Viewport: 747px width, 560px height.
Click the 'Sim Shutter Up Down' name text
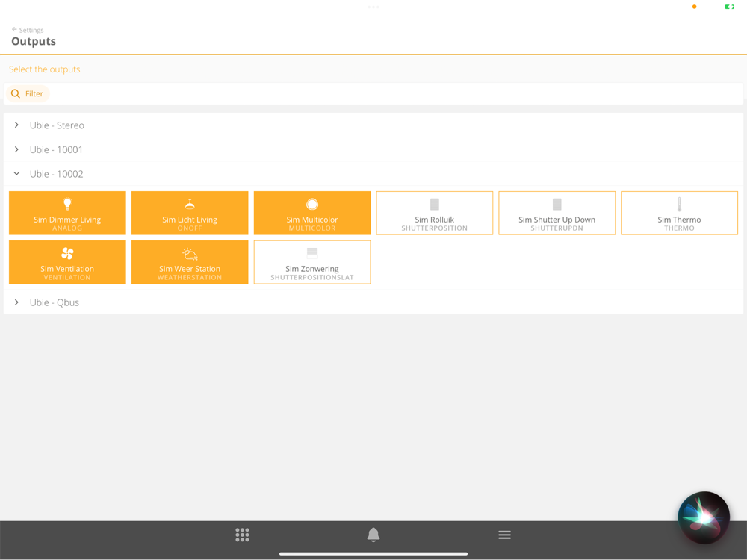coord(557,220)
